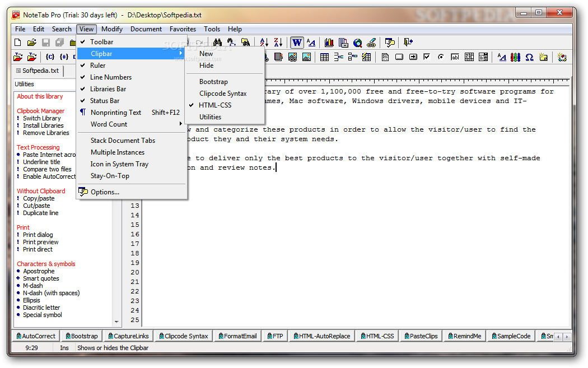Click the options dialog toolbar icon

[x=390, y=43]
